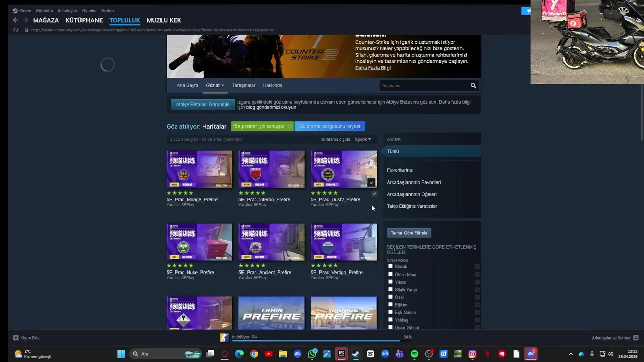Open the Arkadaşlar menu

[67, 10]
